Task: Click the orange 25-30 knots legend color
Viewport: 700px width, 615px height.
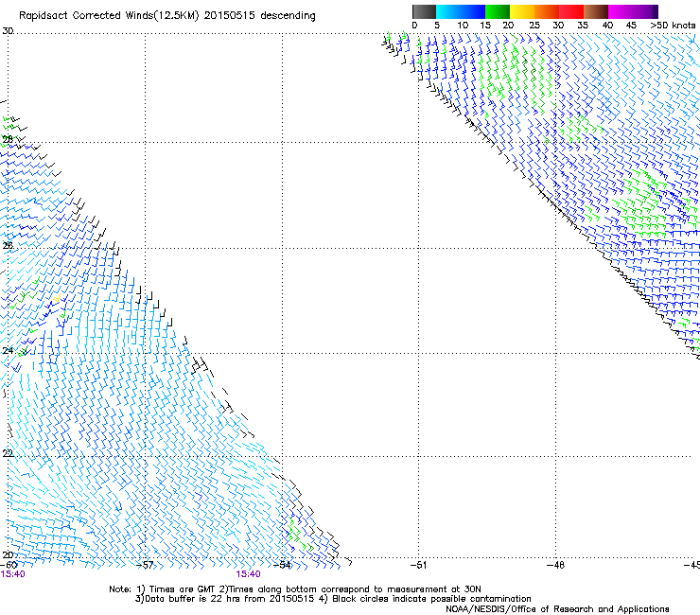Action: pos(547,11)
